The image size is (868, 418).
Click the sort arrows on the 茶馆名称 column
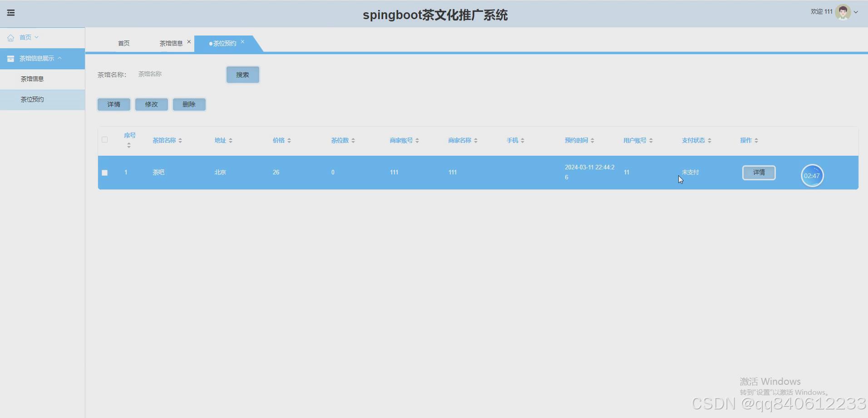pos(180,140)
